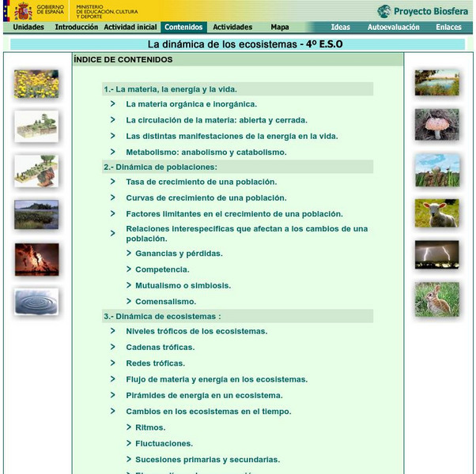The image size is (476, 474).
Task: Click the arrow beside Fluctuaciones
Action: (x=129, y=443)
